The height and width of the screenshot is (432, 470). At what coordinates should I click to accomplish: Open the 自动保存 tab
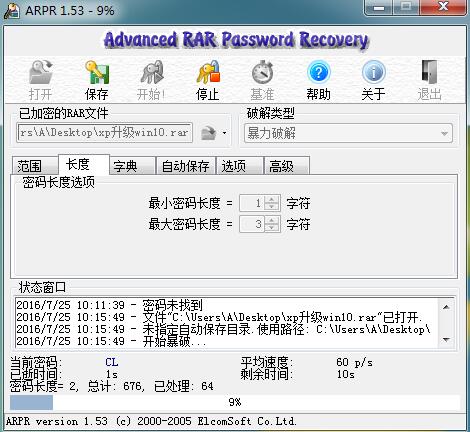pyautogui.click(x=186, y=166)
